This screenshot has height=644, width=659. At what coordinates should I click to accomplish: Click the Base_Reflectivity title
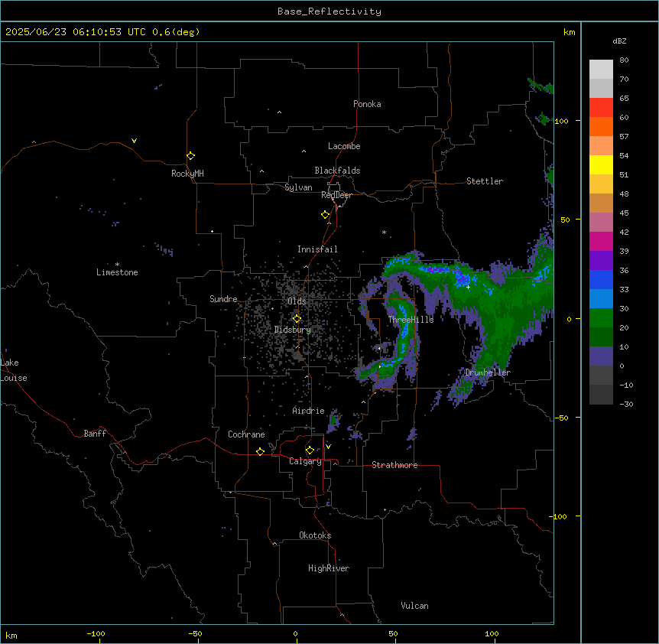pos(329,11)
